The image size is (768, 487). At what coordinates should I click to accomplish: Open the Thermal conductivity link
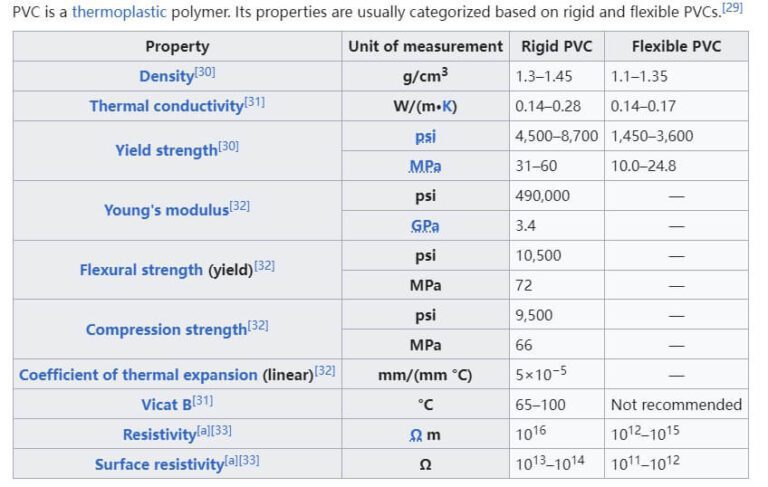point(166,106)
